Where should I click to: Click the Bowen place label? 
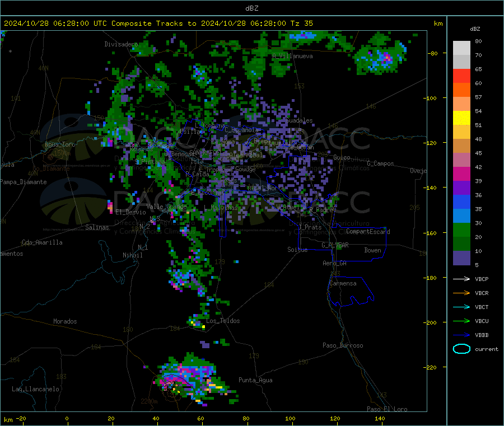[x=372, y=250]
